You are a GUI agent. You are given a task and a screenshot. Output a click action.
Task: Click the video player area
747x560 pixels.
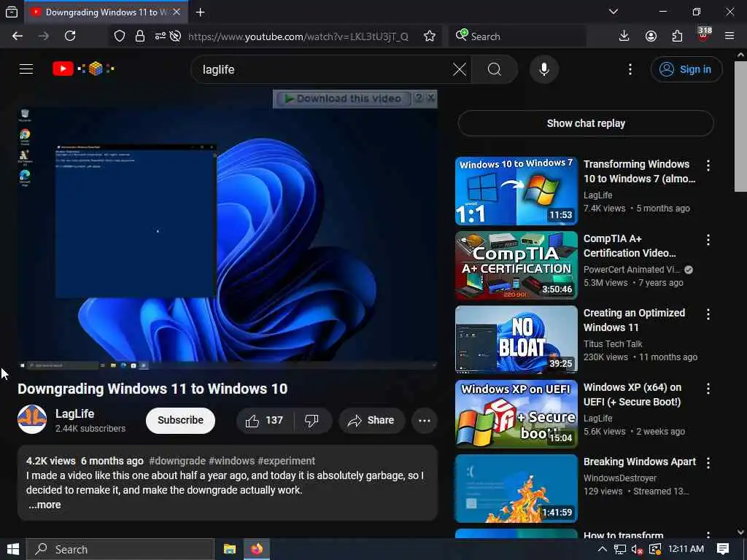[228, 238]
